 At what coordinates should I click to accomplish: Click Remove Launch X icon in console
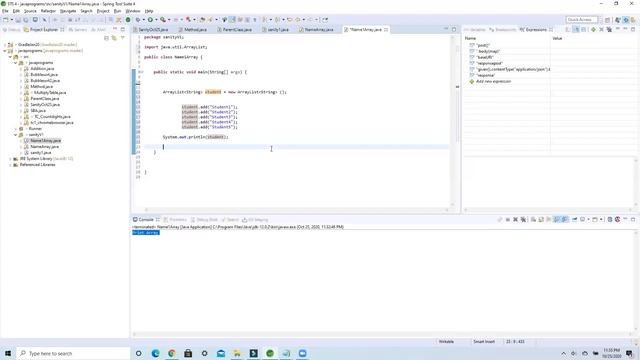click(x=515, y=220)
